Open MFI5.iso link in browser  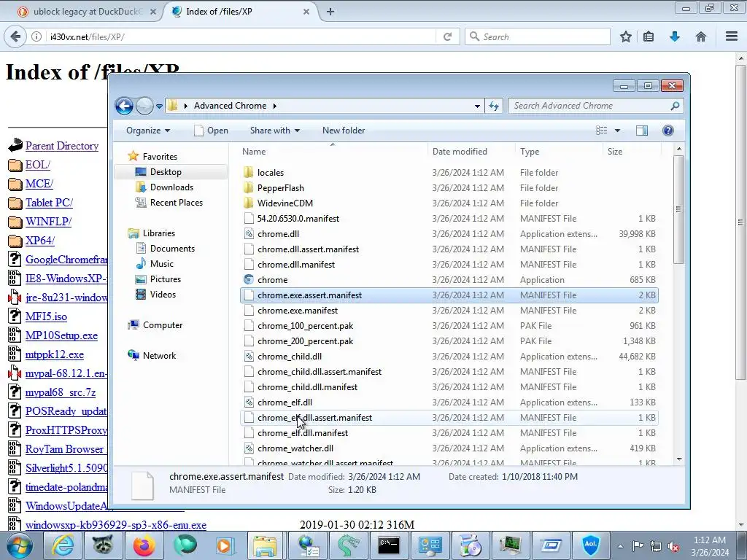click(x=46, y=316)
